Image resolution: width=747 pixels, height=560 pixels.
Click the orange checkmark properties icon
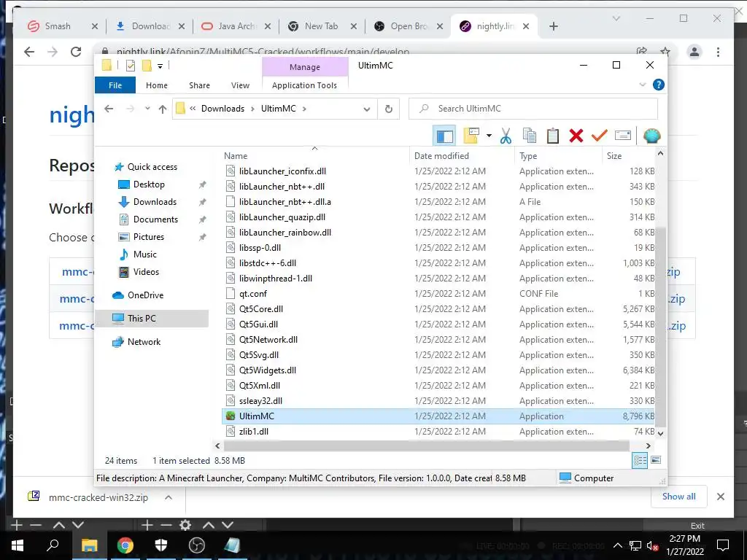click(599, 136)
